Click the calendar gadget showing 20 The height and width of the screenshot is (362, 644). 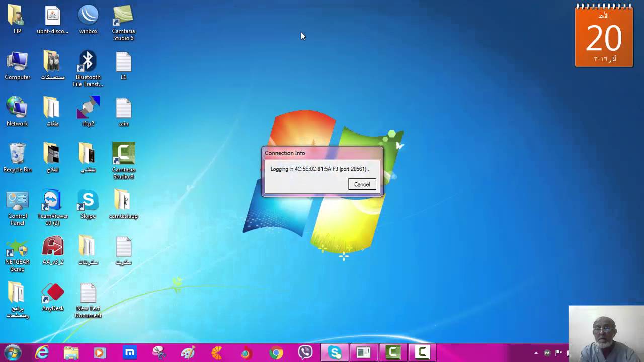[604, 36]
